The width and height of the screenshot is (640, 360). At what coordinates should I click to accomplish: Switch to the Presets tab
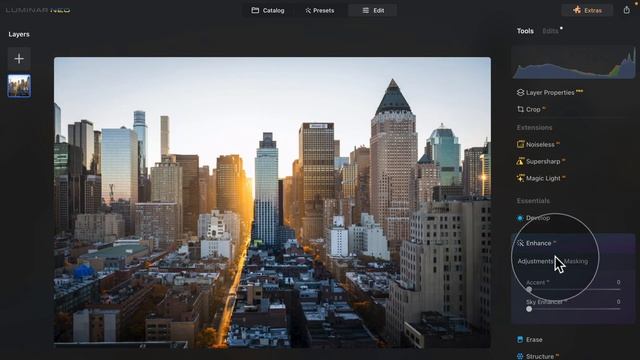point(320,10)
